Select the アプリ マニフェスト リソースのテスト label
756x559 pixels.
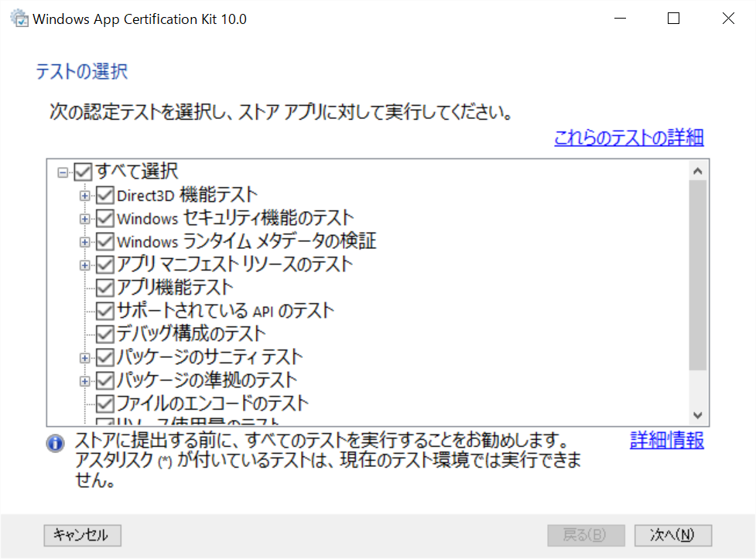[x=234, y=264]
